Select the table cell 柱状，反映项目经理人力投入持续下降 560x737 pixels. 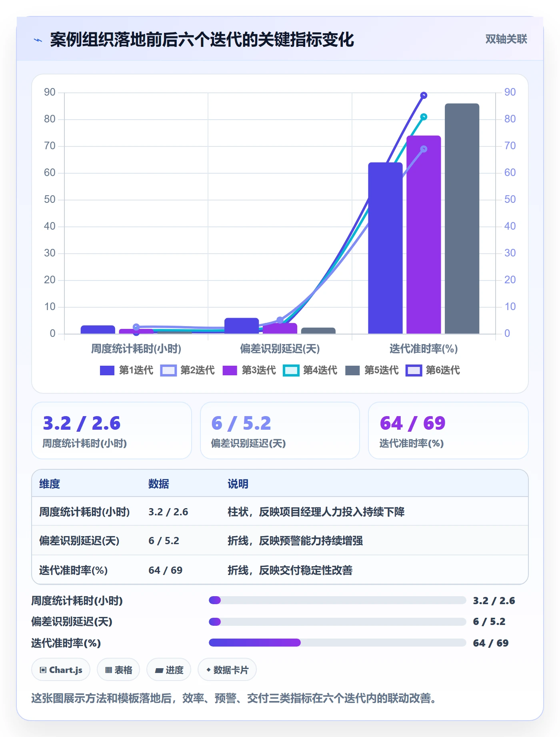pyautogui.click(x=316, y=512)
